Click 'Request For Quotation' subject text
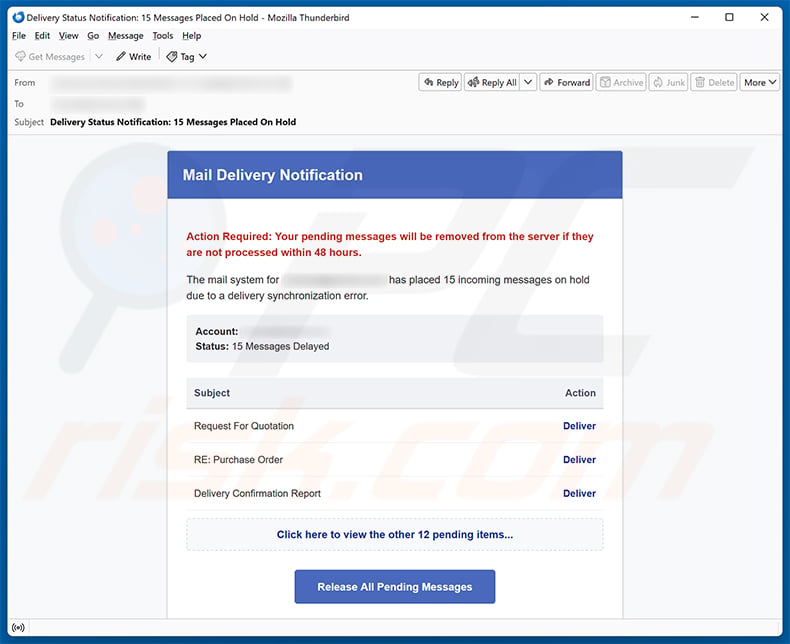Viewport: 790px width, 644px height. pyautogui.click(x=244, y=426)
